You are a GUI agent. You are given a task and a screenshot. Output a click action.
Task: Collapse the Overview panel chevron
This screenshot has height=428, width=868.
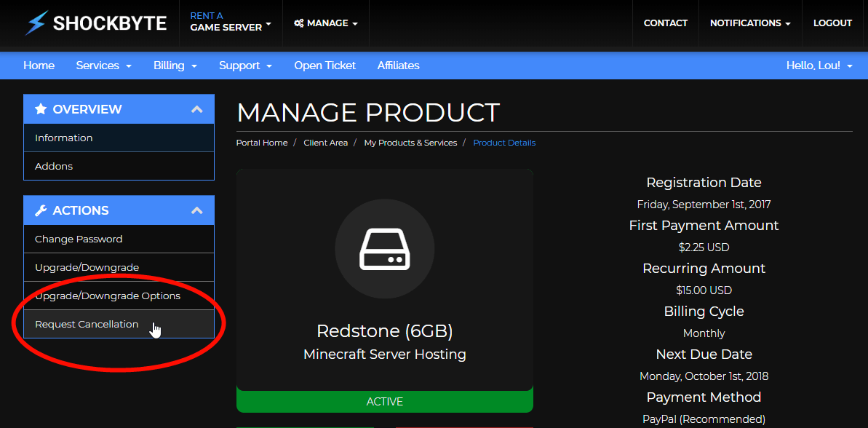tap(196, 109)
